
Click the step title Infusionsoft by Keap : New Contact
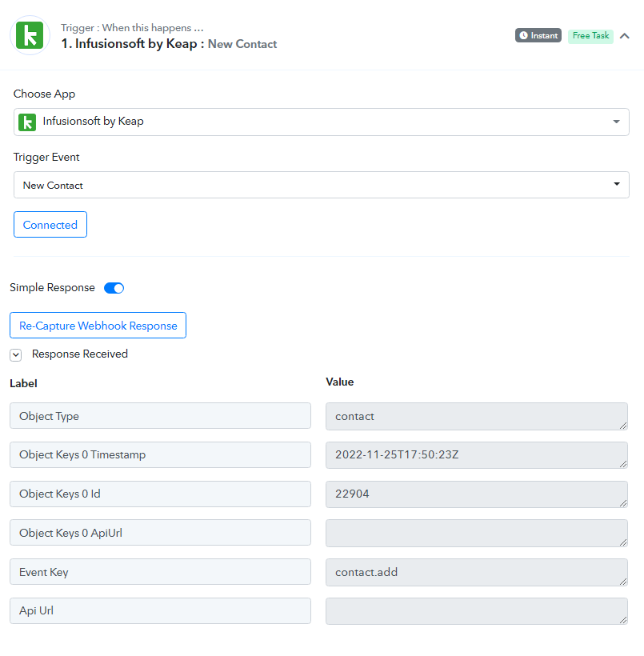tap(169, 44)
